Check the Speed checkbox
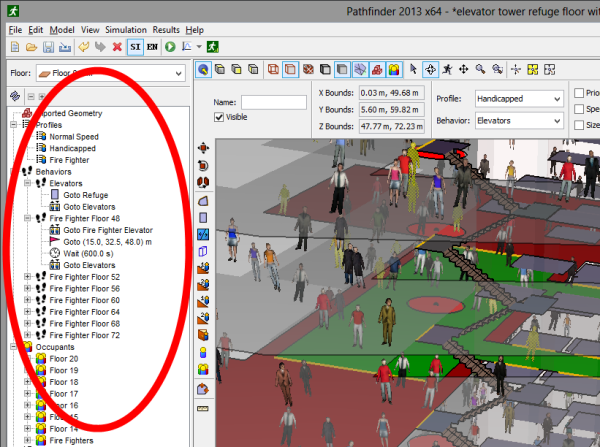The height and width of the screenshot is (447, 600). pos(580,110)
